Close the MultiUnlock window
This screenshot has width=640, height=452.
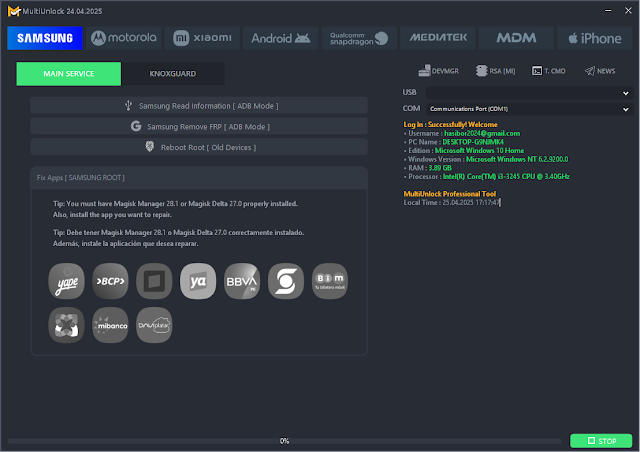(x=628, y=11)
